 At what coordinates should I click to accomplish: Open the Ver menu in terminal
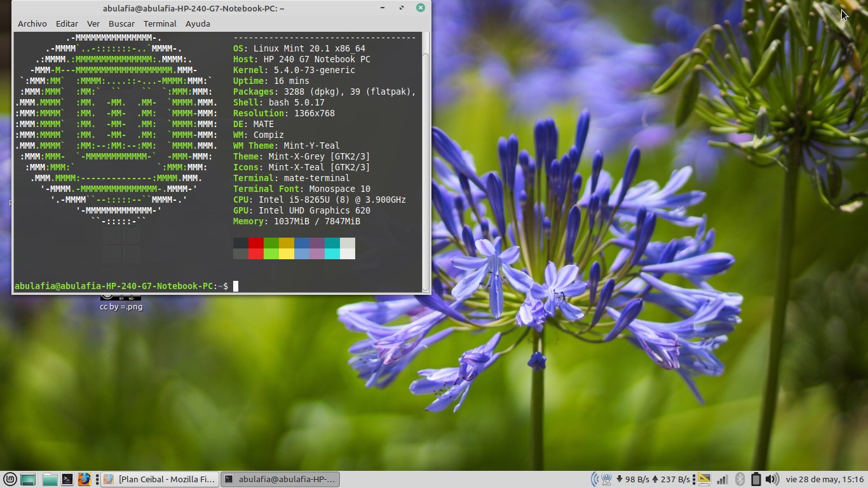tap(93, 24)
